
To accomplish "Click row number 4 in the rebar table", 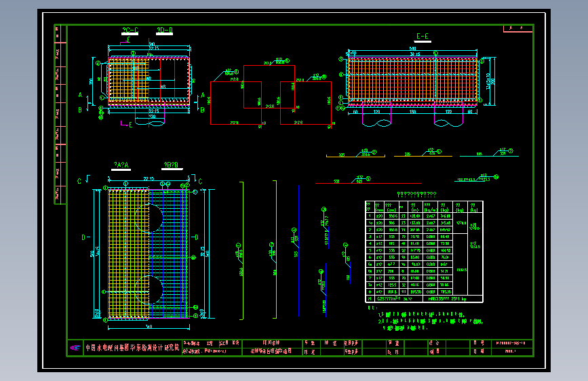I will pos(370,243).
